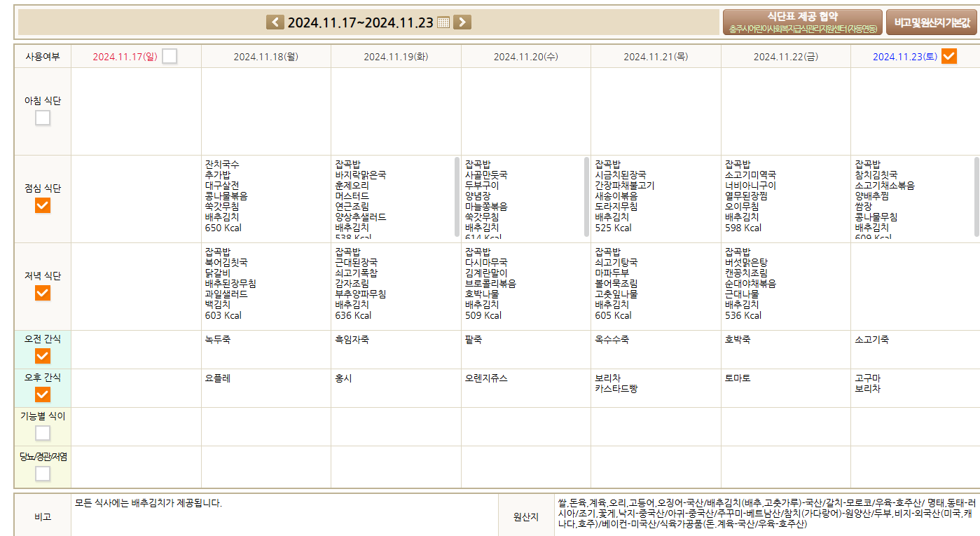980x536 pixels.
Task: Click the Saturday lunch menu scrollbar
Action: 976,196
